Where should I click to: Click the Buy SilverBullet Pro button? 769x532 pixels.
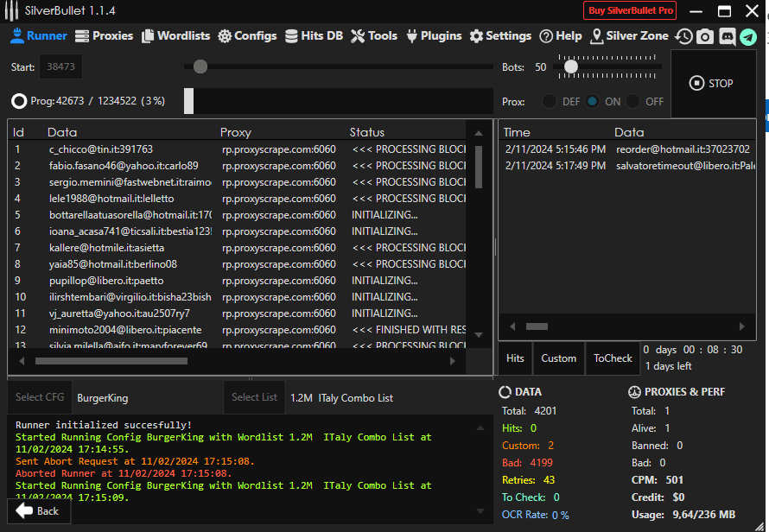630,10
